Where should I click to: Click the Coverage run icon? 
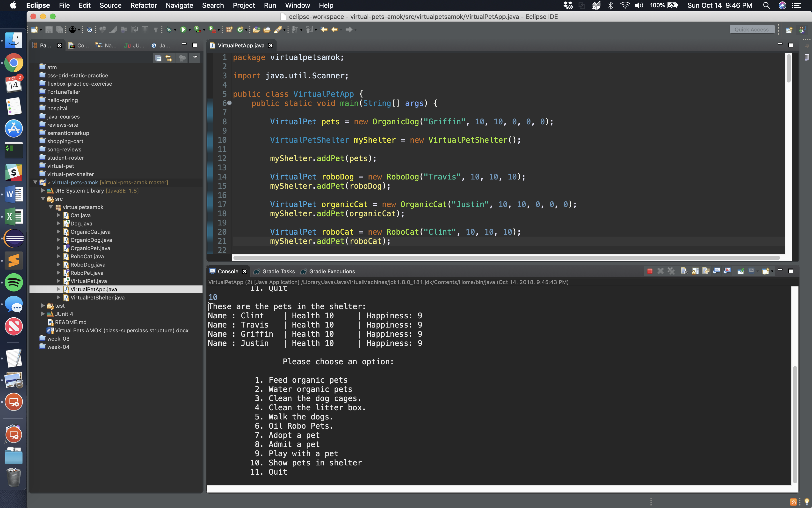(x=198, y=30)
